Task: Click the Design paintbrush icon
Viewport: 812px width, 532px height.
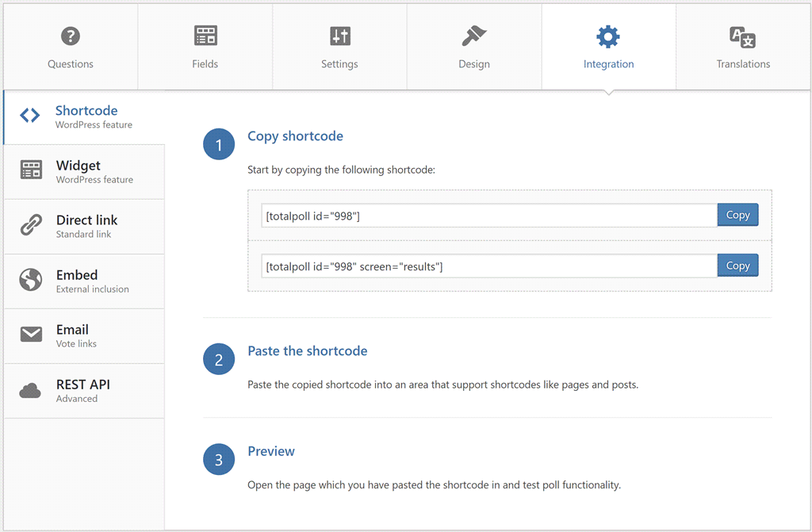Action: pos(474,36)
